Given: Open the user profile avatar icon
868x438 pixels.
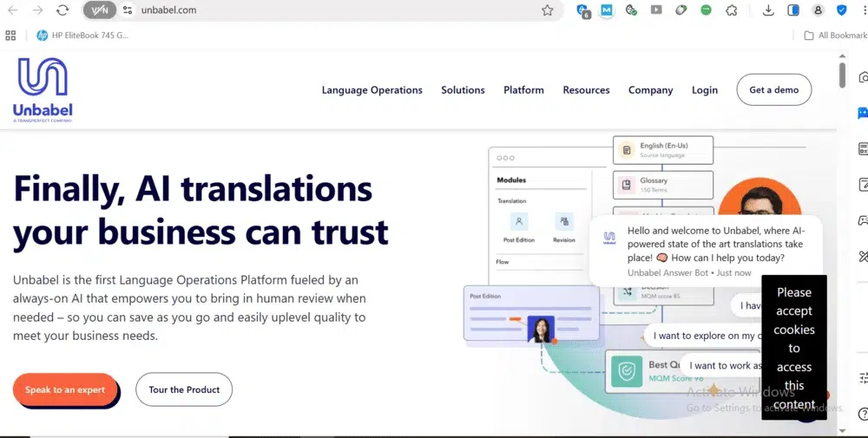Looking at the screenshot, I should (818, 10).
